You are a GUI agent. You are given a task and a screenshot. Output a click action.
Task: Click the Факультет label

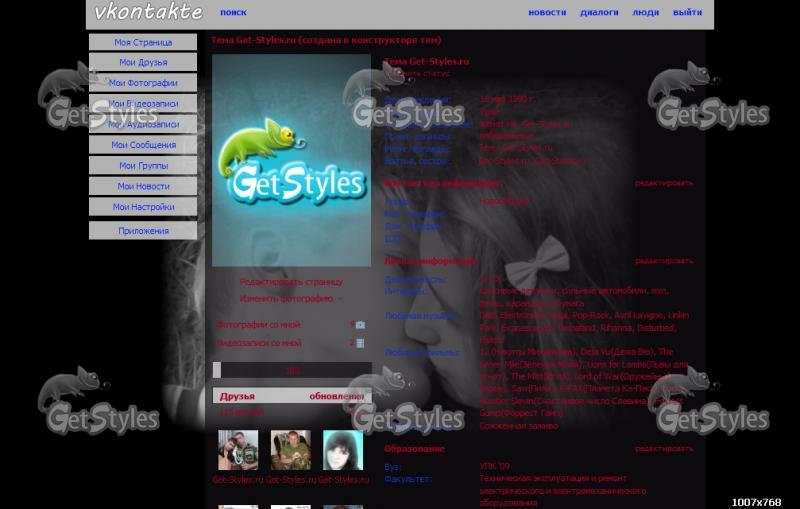tap(408, 479)
